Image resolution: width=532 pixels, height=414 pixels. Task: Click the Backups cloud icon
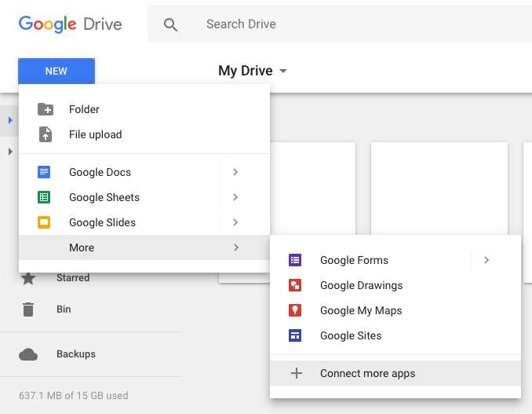[x=28, y=354]
